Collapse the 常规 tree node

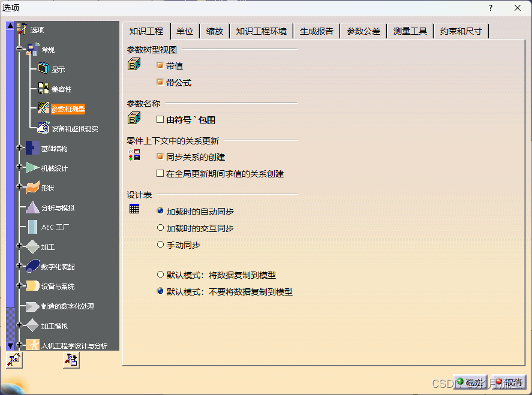[19, 49]
